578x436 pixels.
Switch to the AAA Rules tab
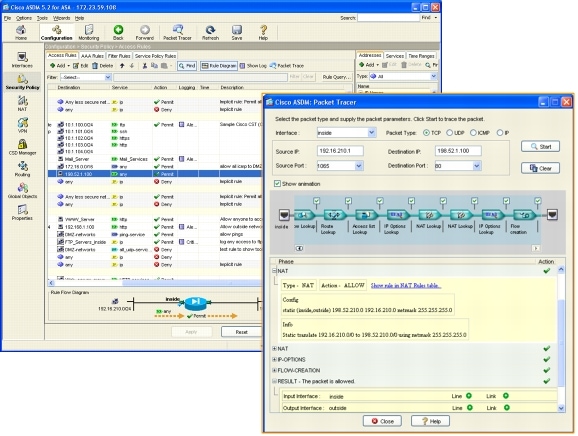point(92,56)
